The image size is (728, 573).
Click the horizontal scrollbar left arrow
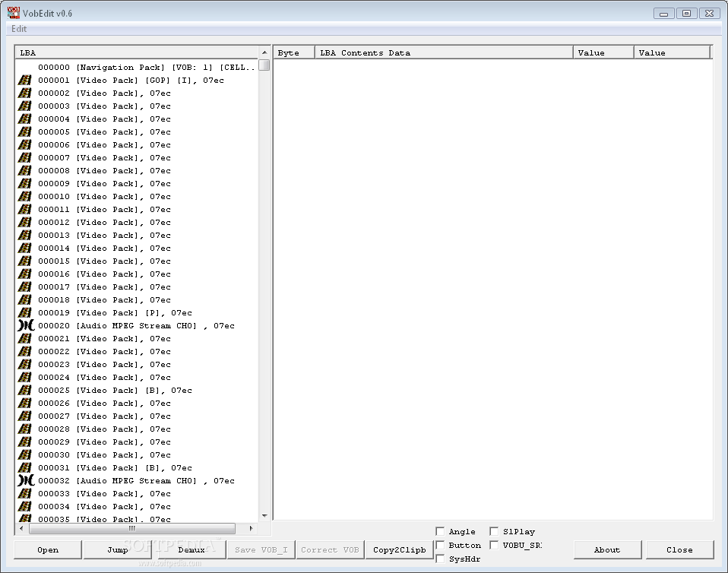pos(21,528)
